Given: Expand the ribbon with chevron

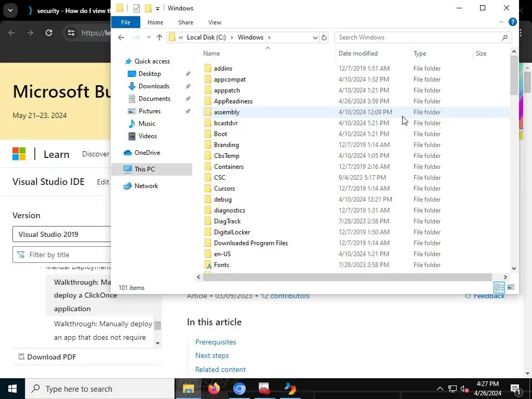Looking at the screenshot, I should pyautogui.click(x=501, y=22).
